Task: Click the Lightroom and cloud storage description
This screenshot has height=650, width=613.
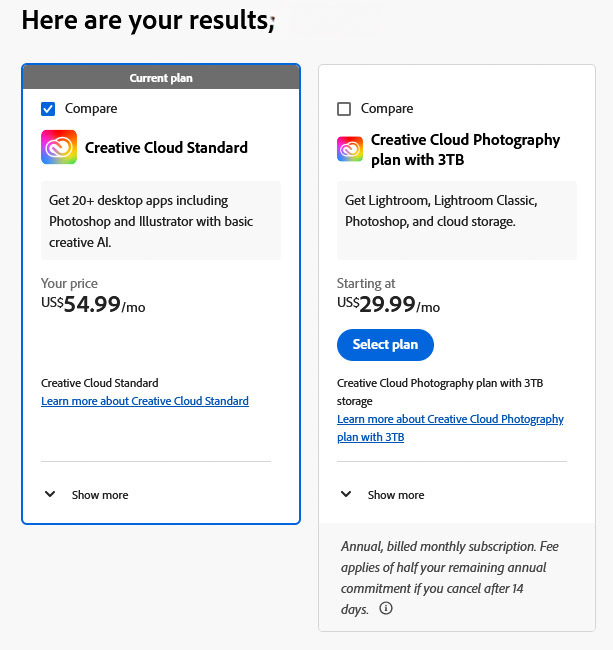Action: (457, 211)
